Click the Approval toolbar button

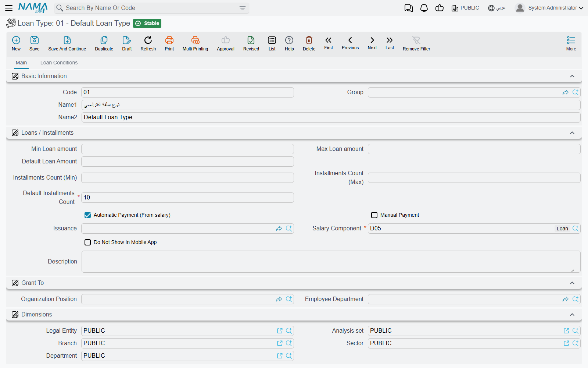point(226,43)
